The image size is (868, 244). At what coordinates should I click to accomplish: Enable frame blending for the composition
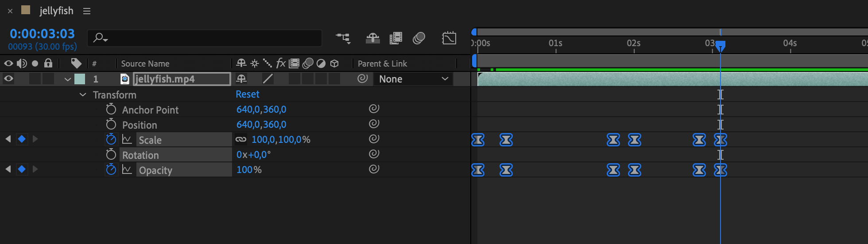395,39
